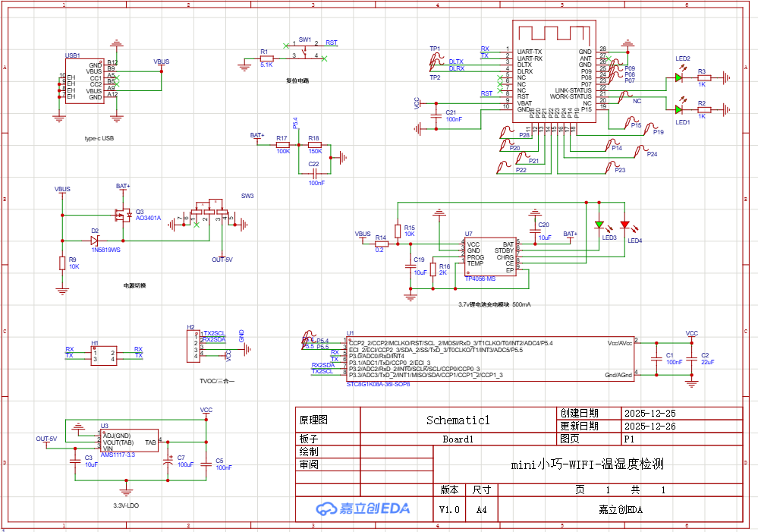The width and height of the screenshot is (758, 532).
Task: Click the 'LINK-STATUS' pin label on WiFi module
Action: (x=573, y=90)
